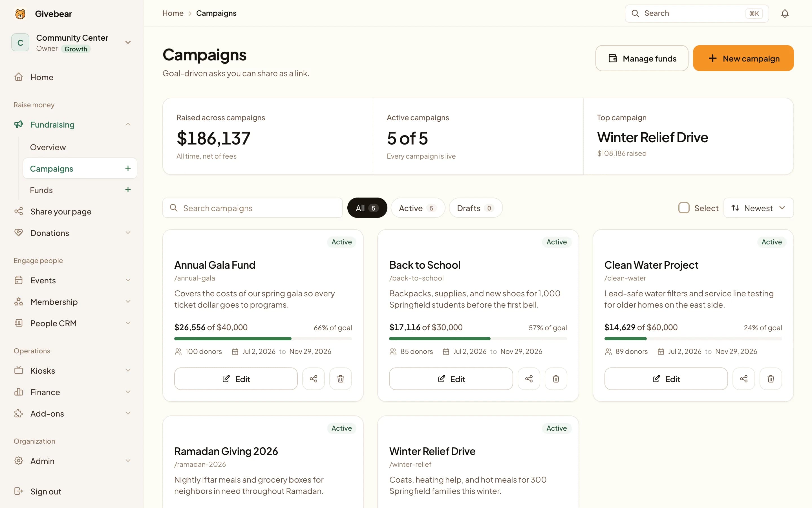Delete the Annual Gala Fund campaign
The height and width of the screenshot is (508, 812).
[x=341, y=379]
